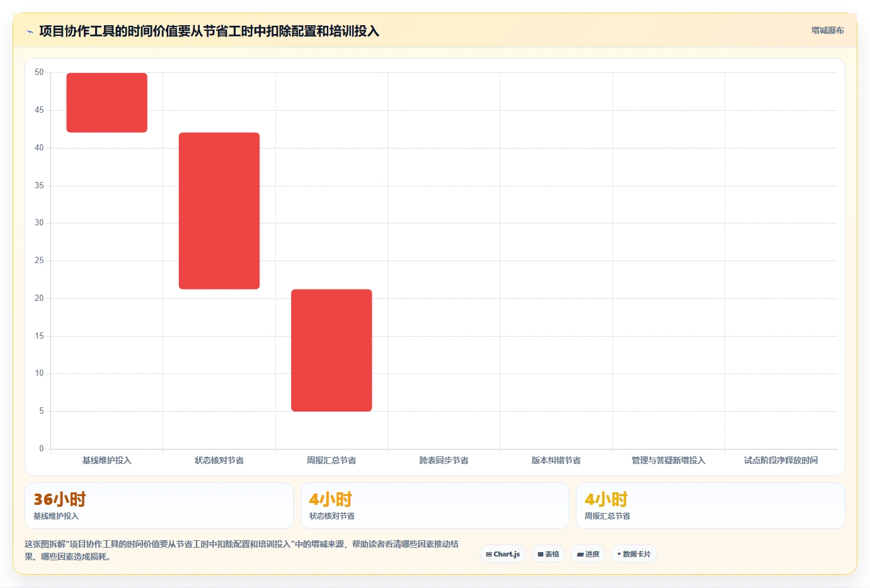Click x-axis label 状态核对节省
870x588 pixels.
(x=219, y=461)
